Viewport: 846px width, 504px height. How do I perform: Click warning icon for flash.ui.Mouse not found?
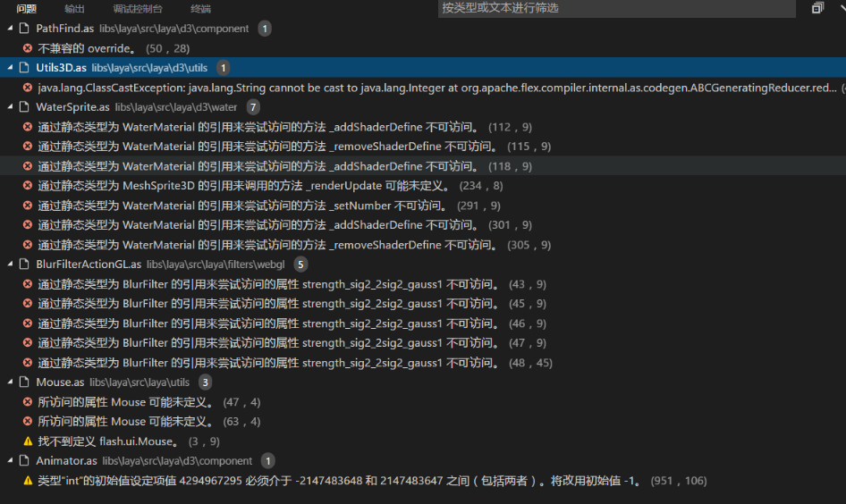click(27, 441)
